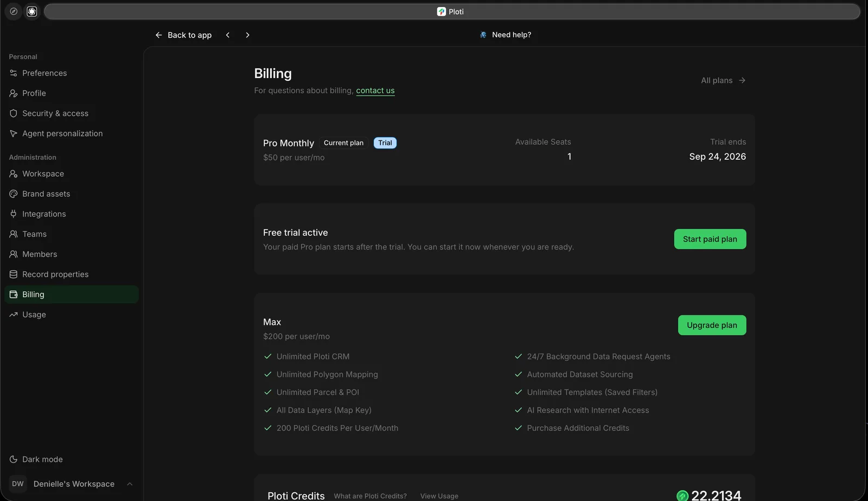Viewport: 868px width, 501px height.
Task: Click 200 Ploti Credits Per User/Month text
Action: pyautogui.click(x=337, y=428)
